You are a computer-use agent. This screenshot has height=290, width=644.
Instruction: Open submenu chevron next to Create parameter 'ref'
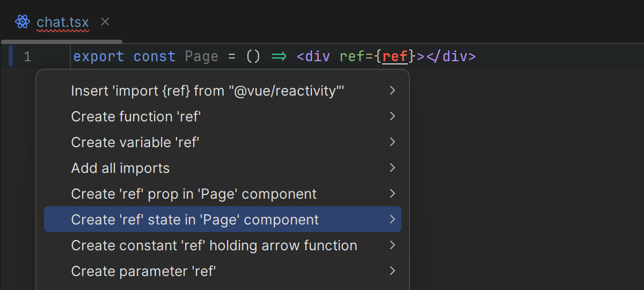[392, 271]
